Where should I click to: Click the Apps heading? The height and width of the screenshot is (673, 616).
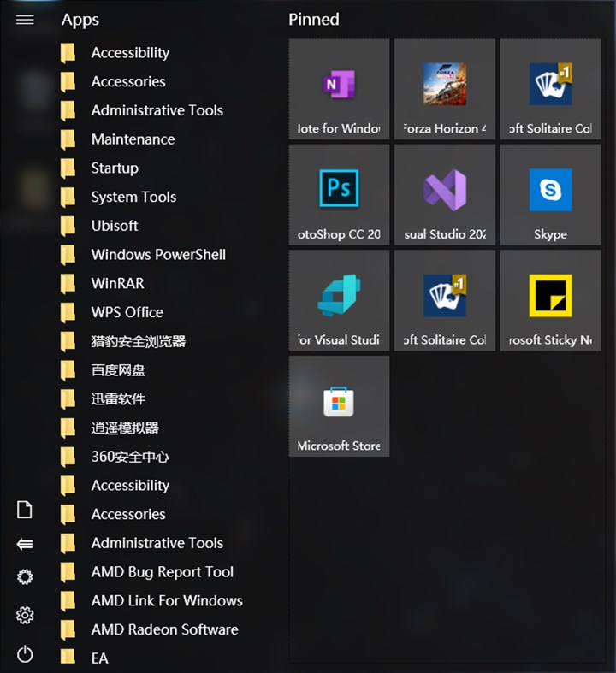(80, 20)
